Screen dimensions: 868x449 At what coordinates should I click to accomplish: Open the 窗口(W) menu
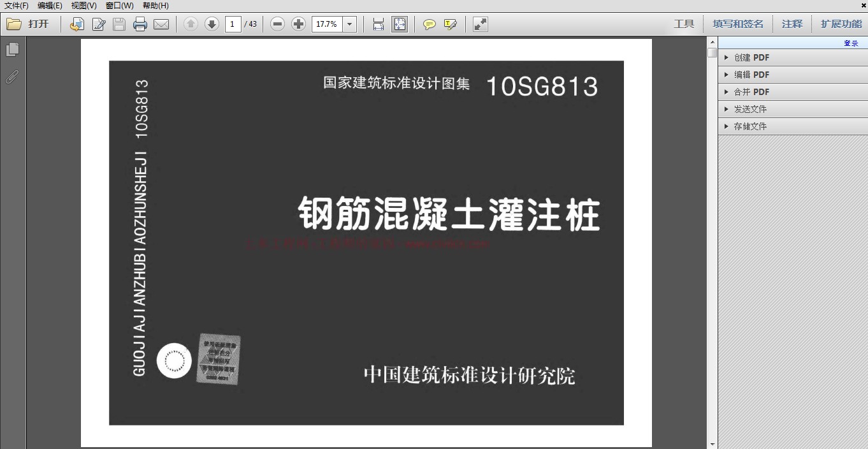pyautogui.click(x=120, y=6)
